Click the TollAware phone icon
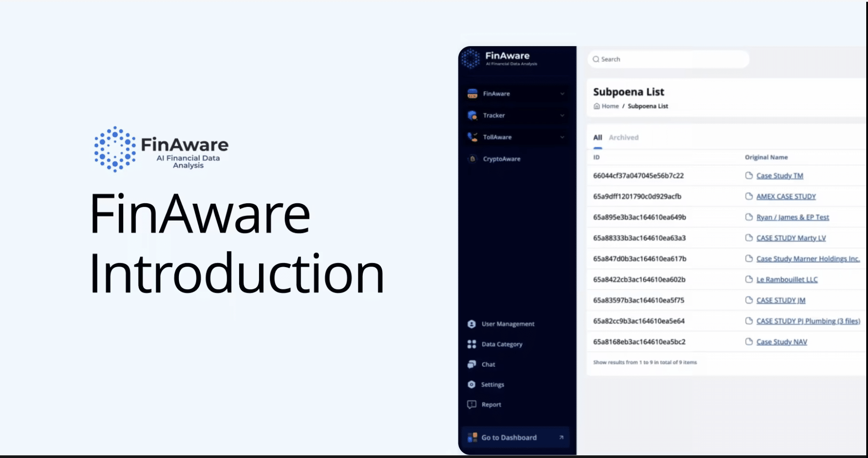 coord(472,137)
